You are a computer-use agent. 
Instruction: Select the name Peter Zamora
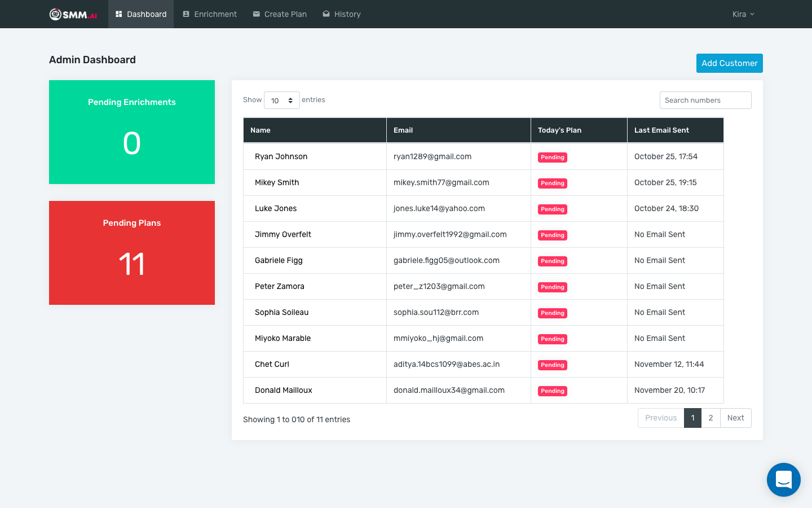280,286
